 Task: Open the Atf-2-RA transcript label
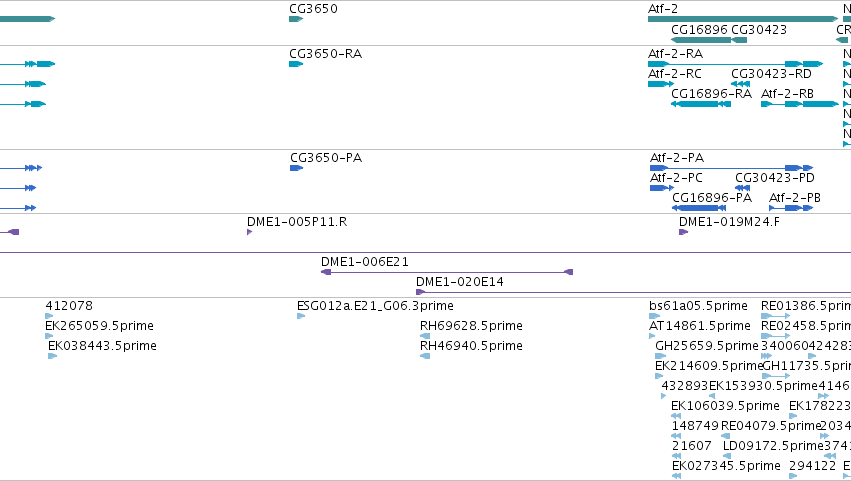[x=675, y=54]
